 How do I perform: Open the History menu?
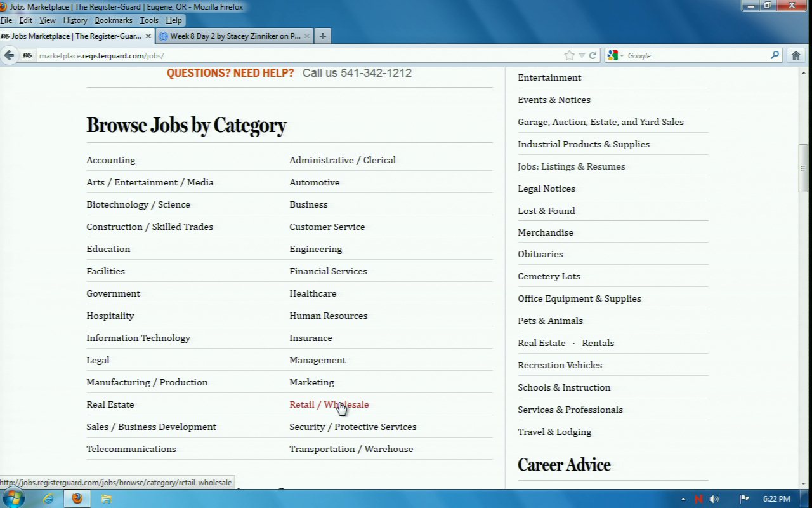75,20
